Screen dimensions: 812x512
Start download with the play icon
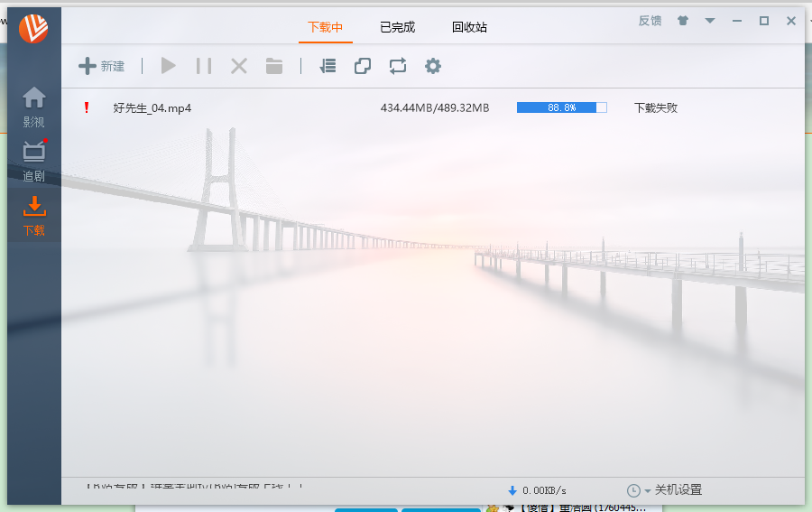coord(168,66)
